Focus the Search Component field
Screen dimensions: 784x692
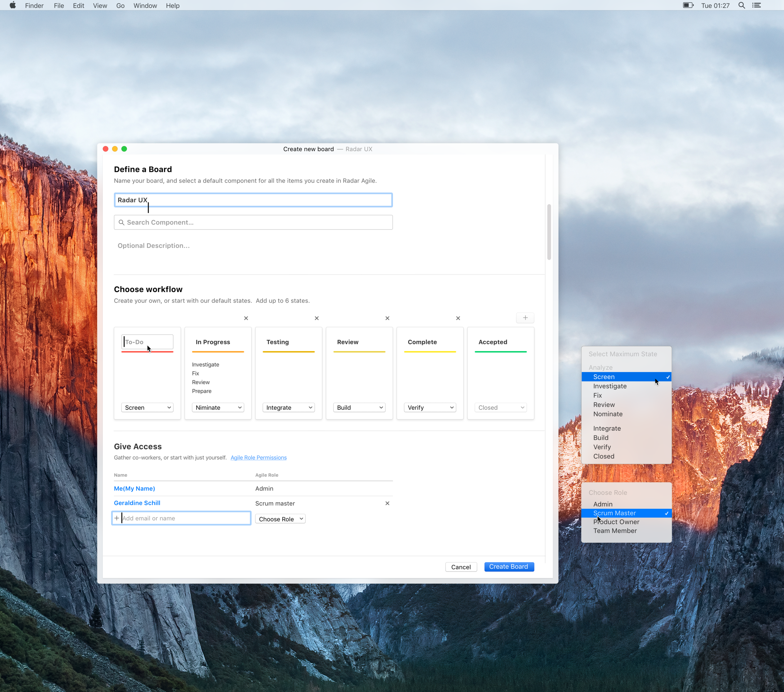pos(253,222)
